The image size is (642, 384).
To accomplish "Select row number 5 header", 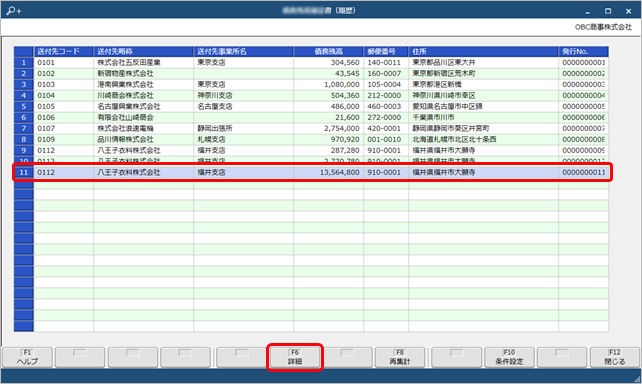I will (24, 107).
